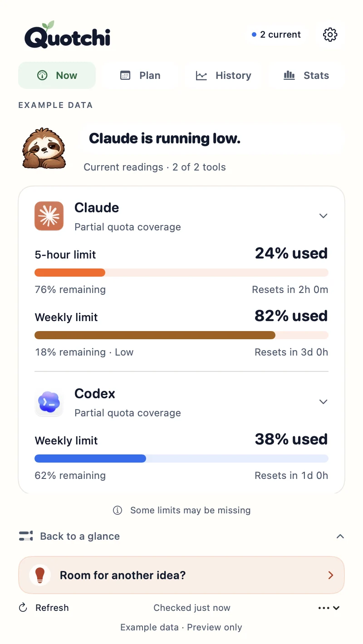Open settings via the gear icon
Viewport: 363px width, 644px height.
click(330, 34)
